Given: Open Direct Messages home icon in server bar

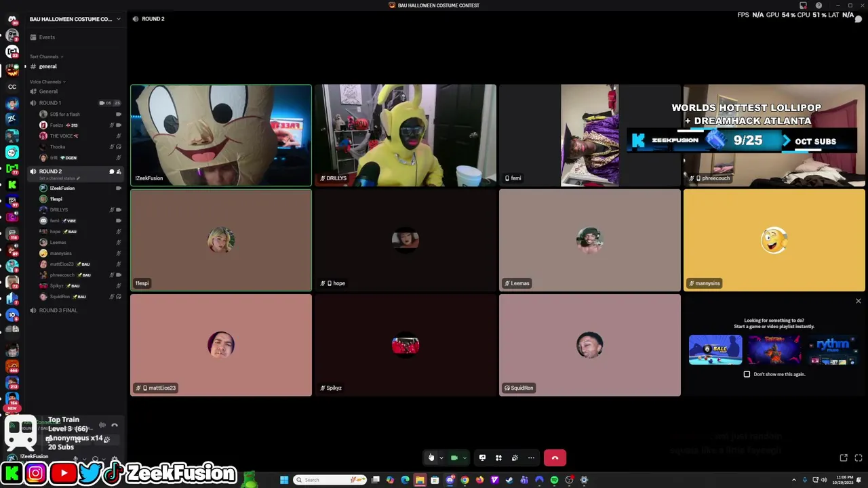Looking at the screenshot, I should [x=12, y=19].
